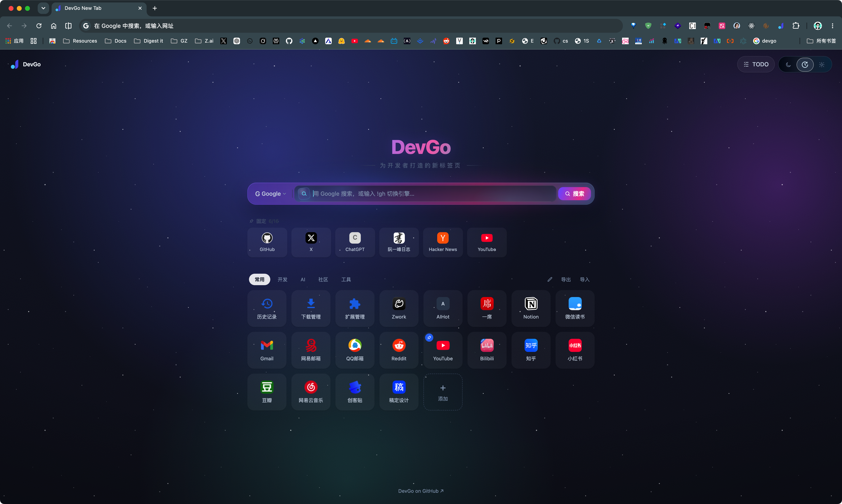
Task: Expand the tab search chevron in title bar
Action: coord(43,8)
